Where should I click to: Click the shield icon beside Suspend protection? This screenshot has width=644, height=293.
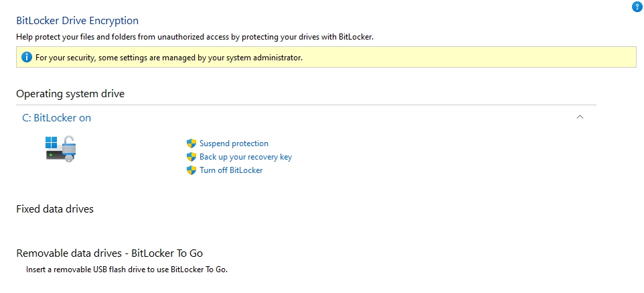coord(191,143)
